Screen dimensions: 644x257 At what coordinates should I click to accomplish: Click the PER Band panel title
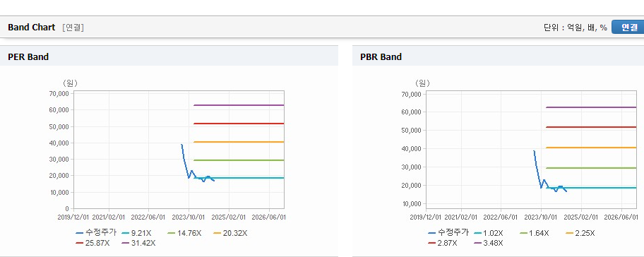28,57
